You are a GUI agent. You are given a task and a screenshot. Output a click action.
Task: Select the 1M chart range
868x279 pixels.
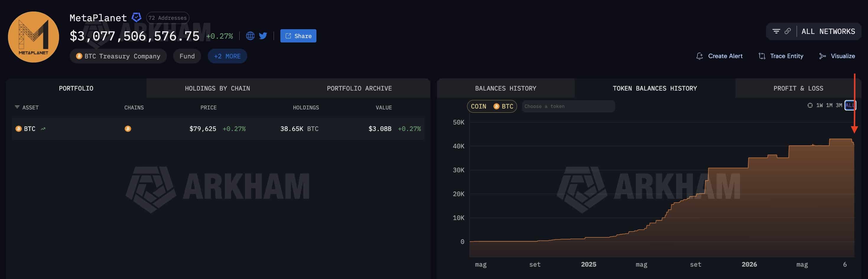click(829, 105)
